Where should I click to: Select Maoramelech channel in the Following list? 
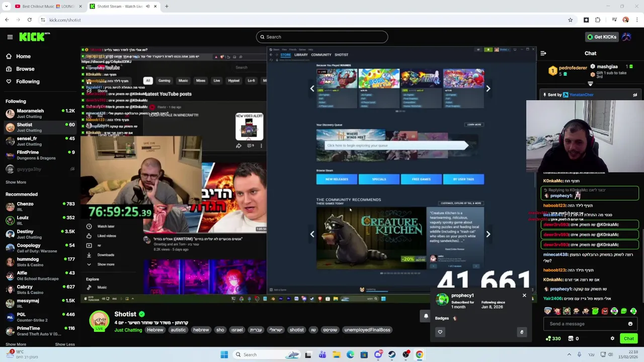39,113
